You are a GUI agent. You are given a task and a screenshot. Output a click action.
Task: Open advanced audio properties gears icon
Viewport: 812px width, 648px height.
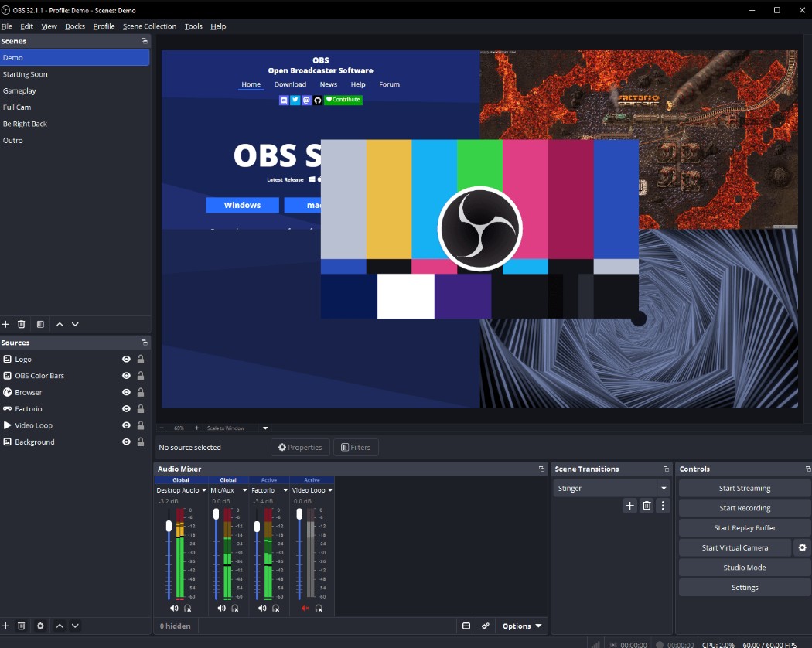tap(485, 626)
